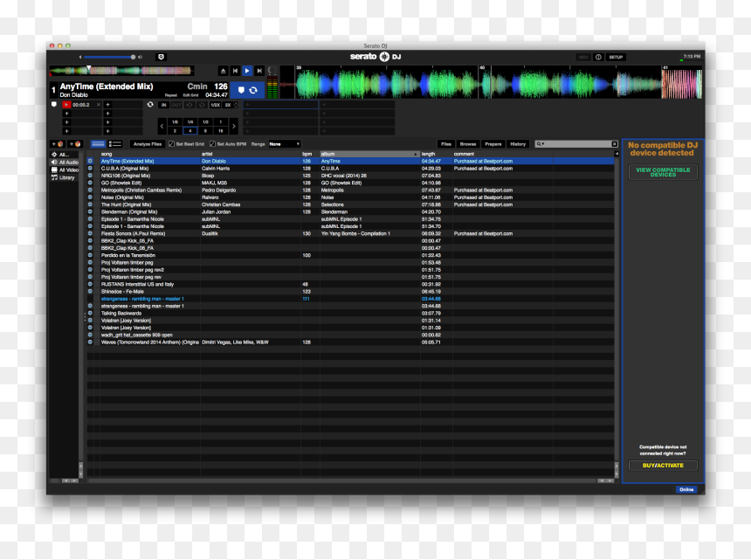Sort by the bpm column header
The image size is (751, 560).
point(309,154)
